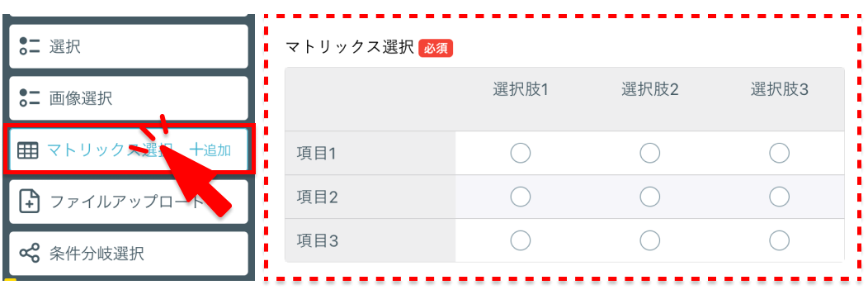Select 選択肢3 radio for 項目2
Viewport: 868px width, 304px height.
point(780,196)
